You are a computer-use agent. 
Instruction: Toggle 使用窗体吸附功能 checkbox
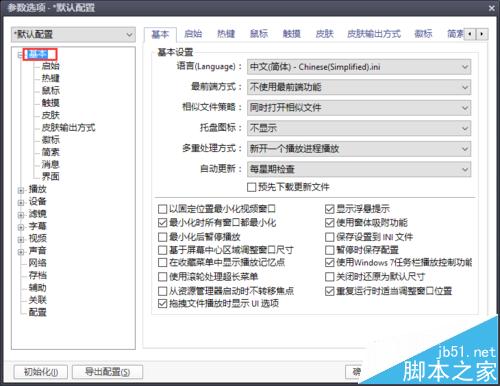(x=329, y=223)
